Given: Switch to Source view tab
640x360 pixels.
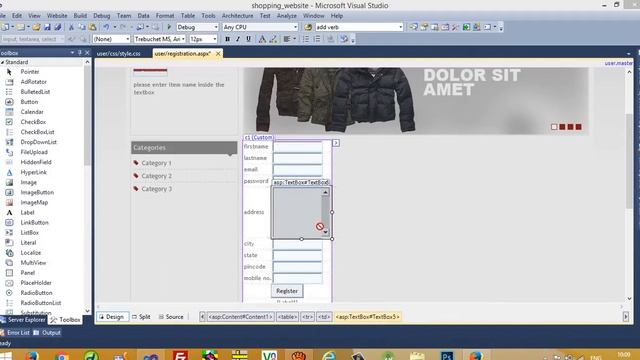Looking at the screenshot, I should [171, 317].
